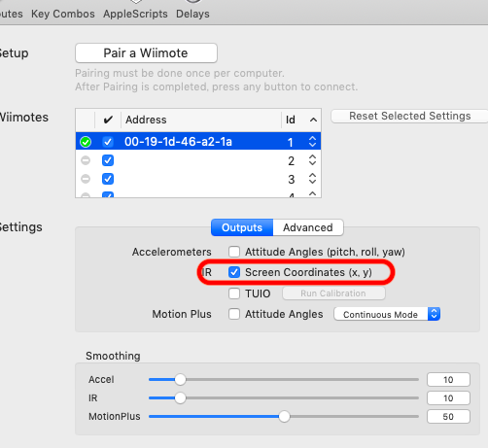Click the Id stepper for Wiimote 1
The image size is (488, 448).
tap(312, 142)
